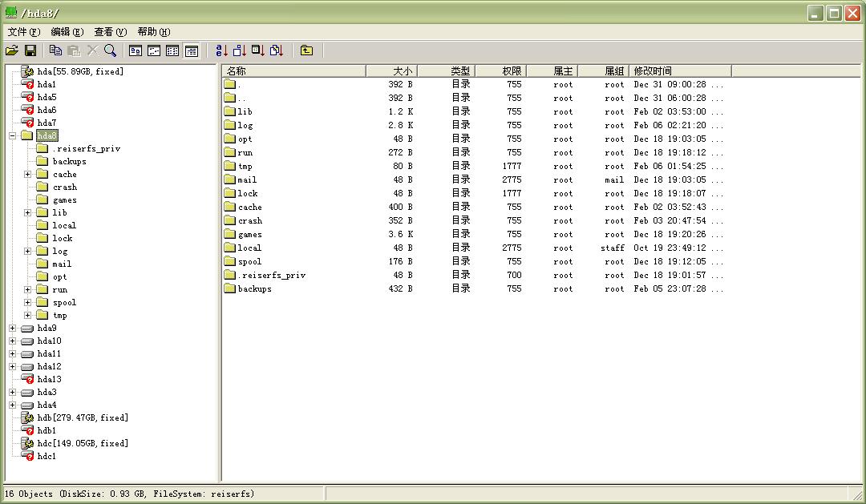Sort files by size icon

coord(240,50)
